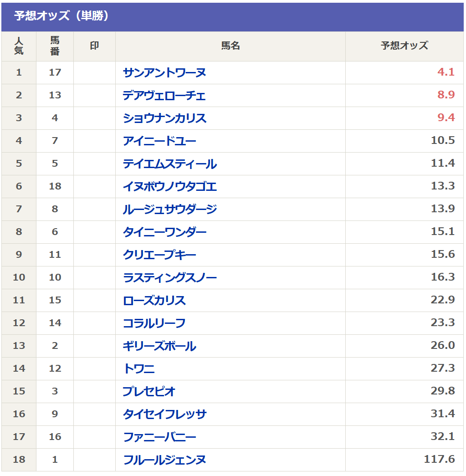The image size is (466, 476).
Task: Click プレセピオ horse name
Action: pos(149,392)
